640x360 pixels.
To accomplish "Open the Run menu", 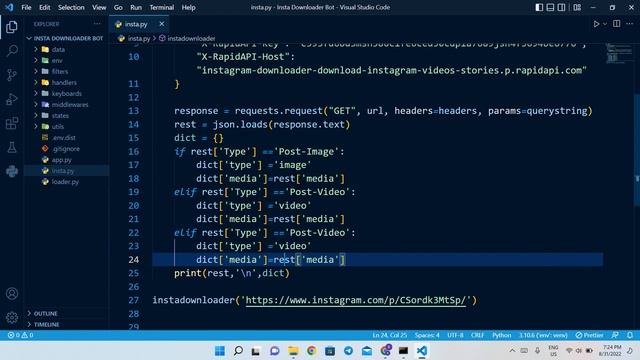I will click(136, 7).
